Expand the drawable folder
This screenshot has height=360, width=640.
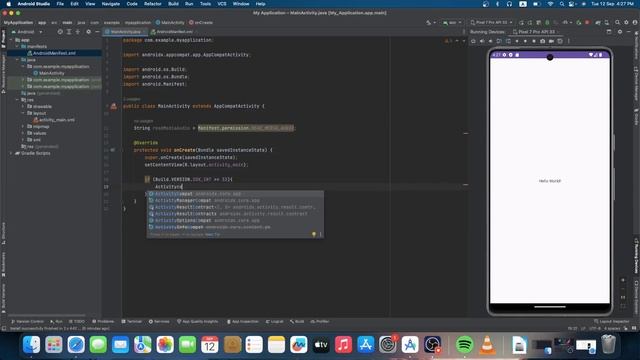23,107
